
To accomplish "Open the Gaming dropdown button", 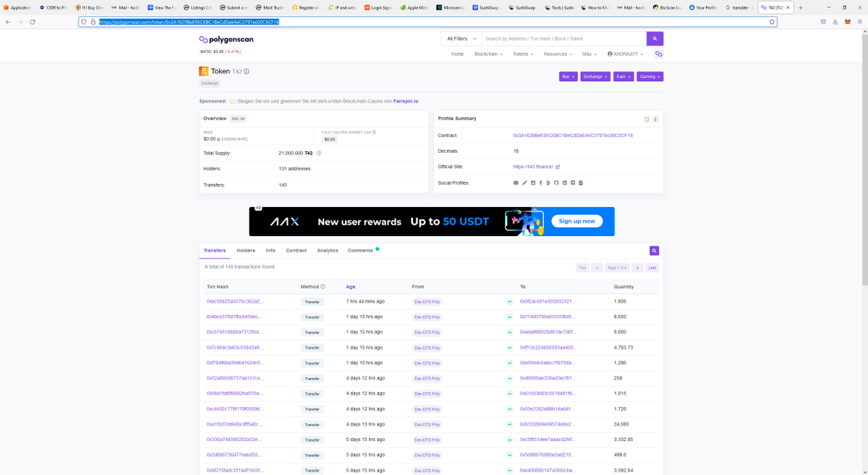I will [650, 76].
